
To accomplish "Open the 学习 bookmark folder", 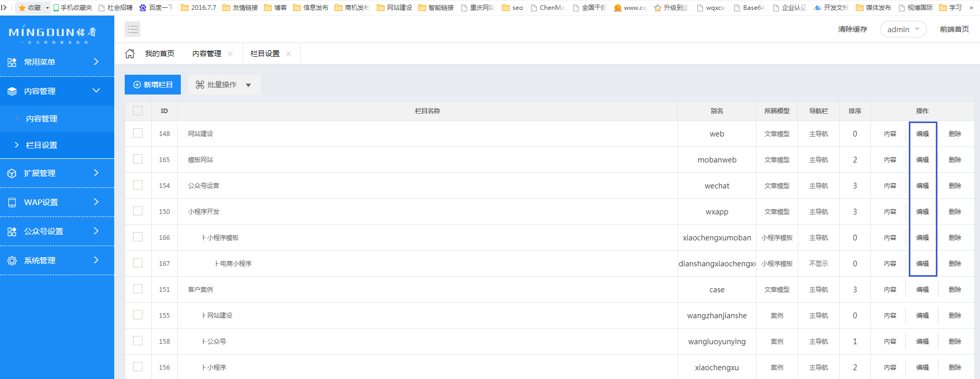I will point(950,8).
